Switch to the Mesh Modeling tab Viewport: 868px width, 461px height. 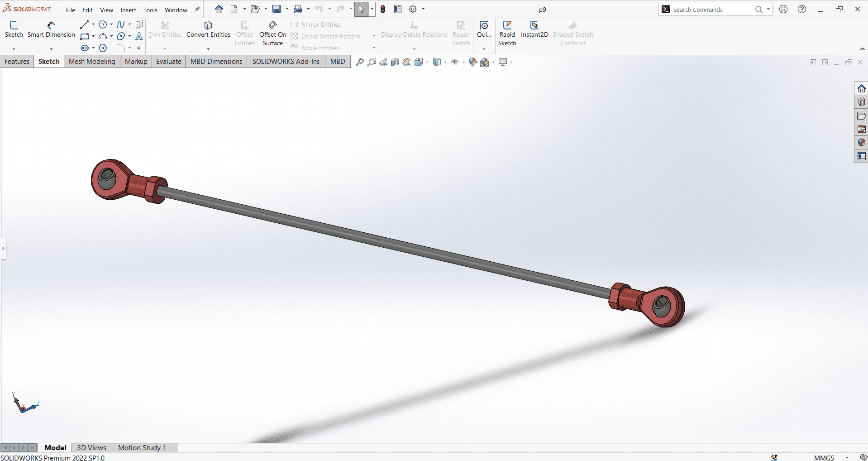pyautogui.click(x=92, y=62)
